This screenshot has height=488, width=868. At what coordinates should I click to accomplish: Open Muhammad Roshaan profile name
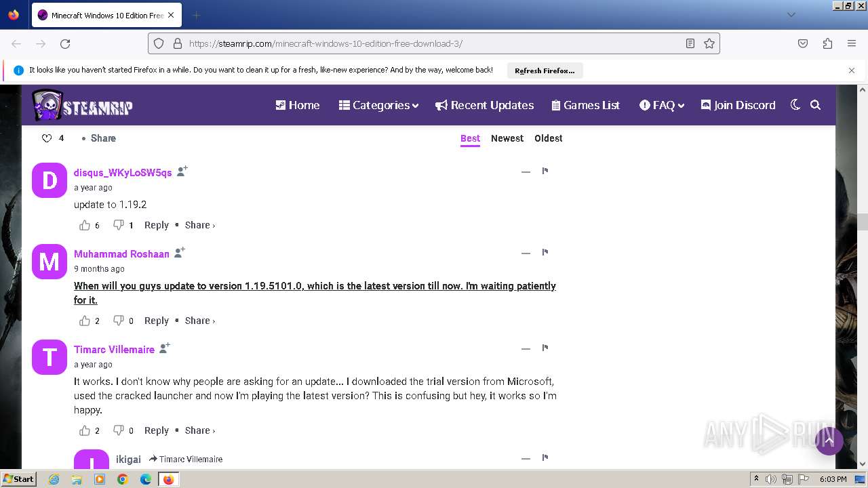tap(121, 254)
